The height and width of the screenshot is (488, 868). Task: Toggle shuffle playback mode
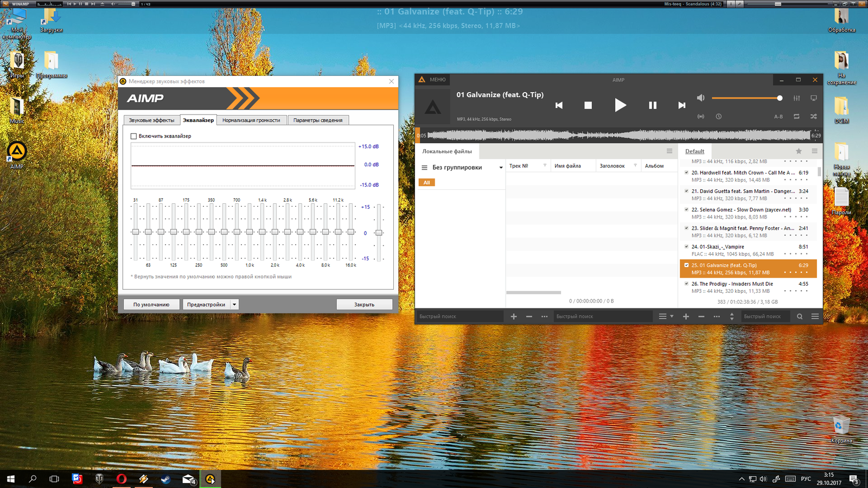(x=814, y=116)
